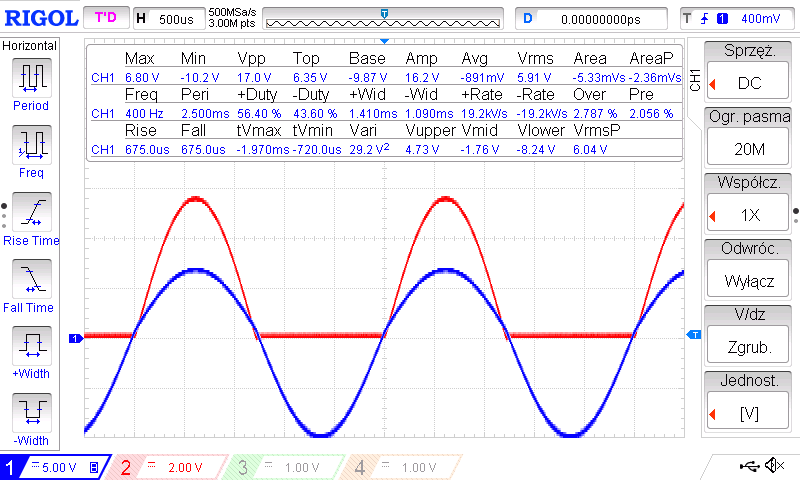Click the D delay value 0.00000000ps field
Screen dimensions: 800x480
point(591,19)
